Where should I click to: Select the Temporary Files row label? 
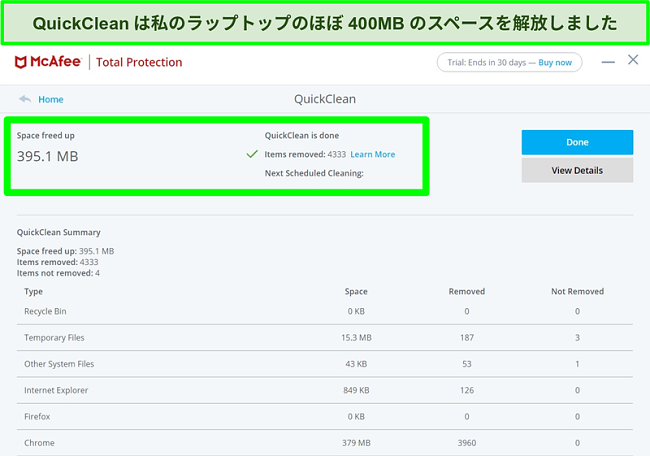54,338
